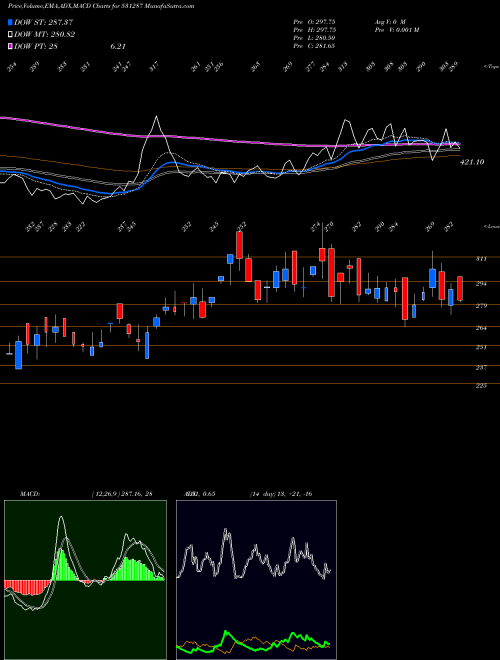Click the green ADX peak in the ADX panel
This screenshot has width=500, height=660.
tap(226, 631)
